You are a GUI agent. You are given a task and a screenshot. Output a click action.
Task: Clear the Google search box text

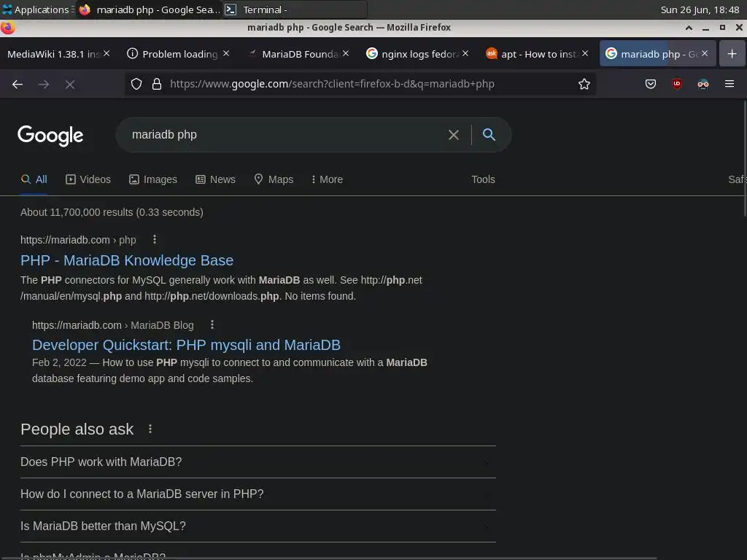(x=454, y=135)
